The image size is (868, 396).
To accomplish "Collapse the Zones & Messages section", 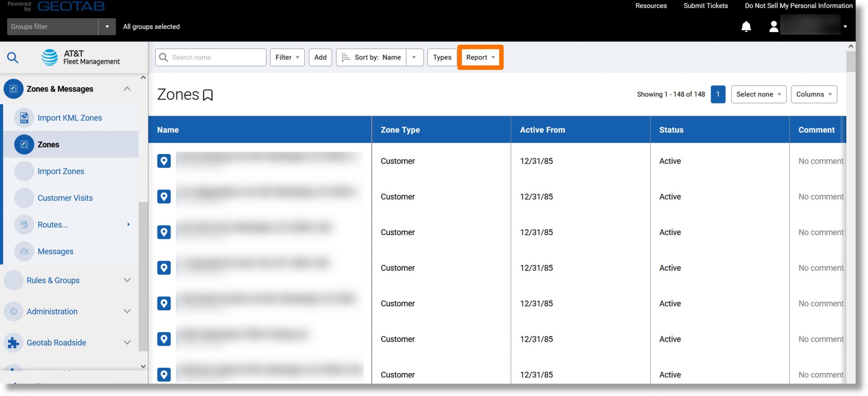I will [127, 89].
